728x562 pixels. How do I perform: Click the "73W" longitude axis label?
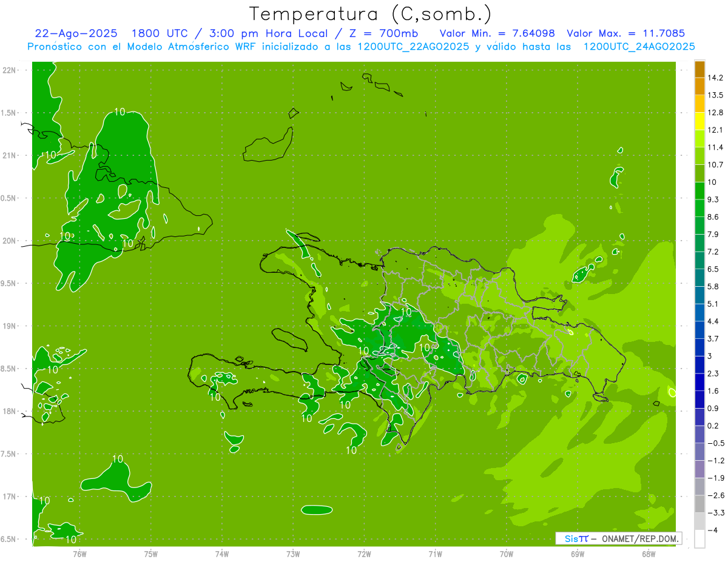pyautogui.click(x=293, y=554)
